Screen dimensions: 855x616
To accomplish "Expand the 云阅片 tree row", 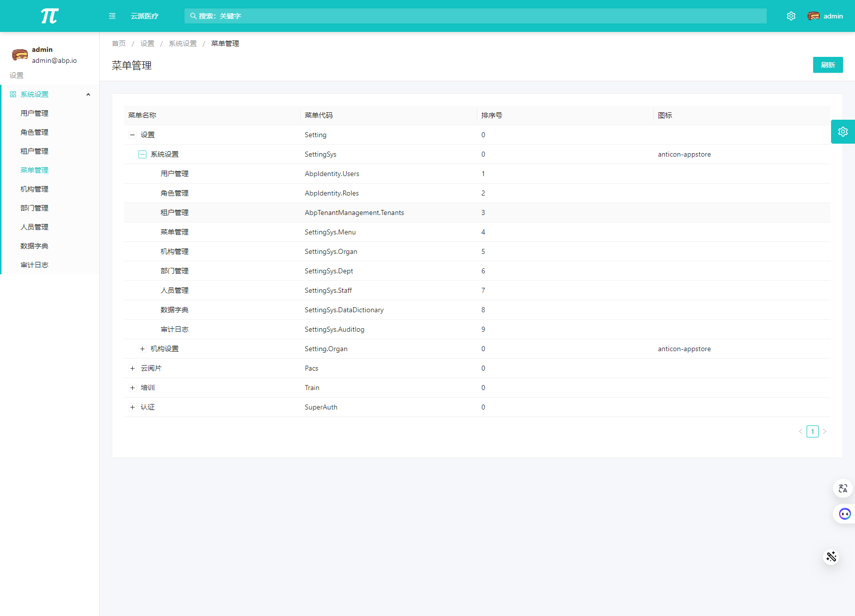I will click(132, 369).
